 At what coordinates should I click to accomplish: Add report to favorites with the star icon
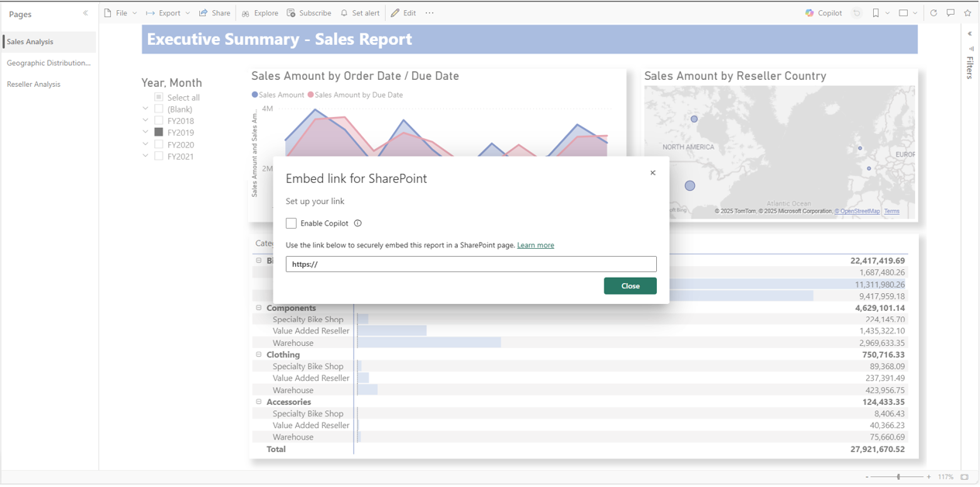[968, 12]
